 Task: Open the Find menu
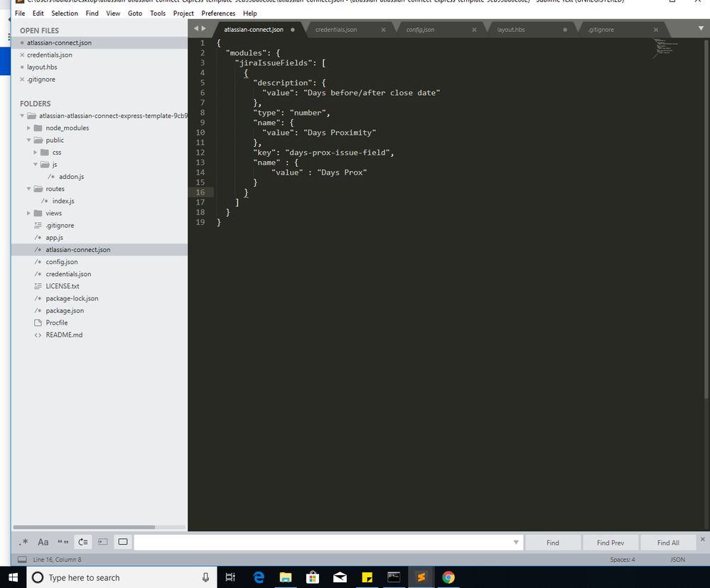92,13
